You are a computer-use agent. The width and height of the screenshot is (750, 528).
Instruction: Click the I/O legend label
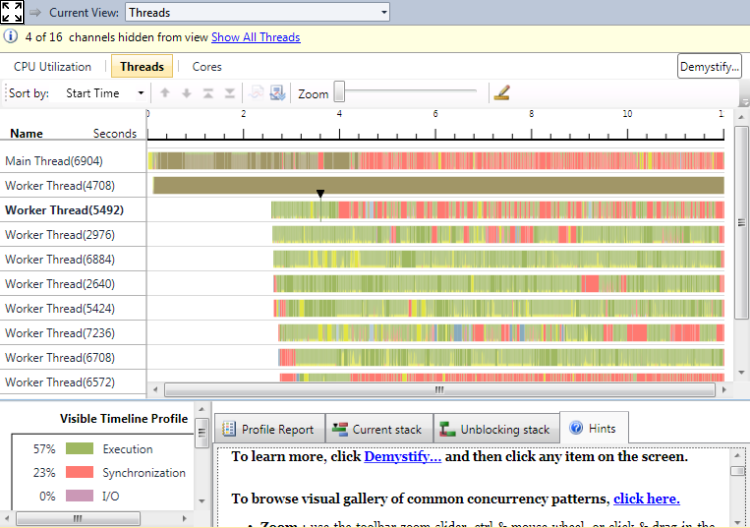pyautogui.click(x=110, y=496)
